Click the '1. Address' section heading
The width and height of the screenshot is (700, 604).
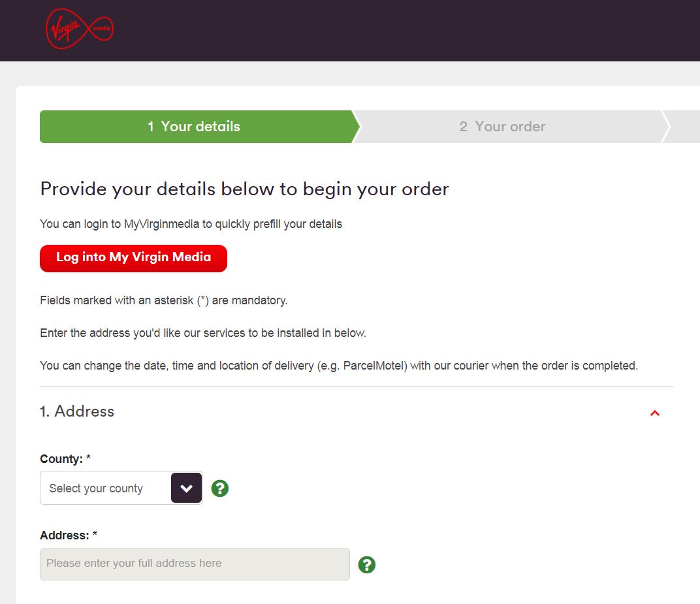(77, 411)
